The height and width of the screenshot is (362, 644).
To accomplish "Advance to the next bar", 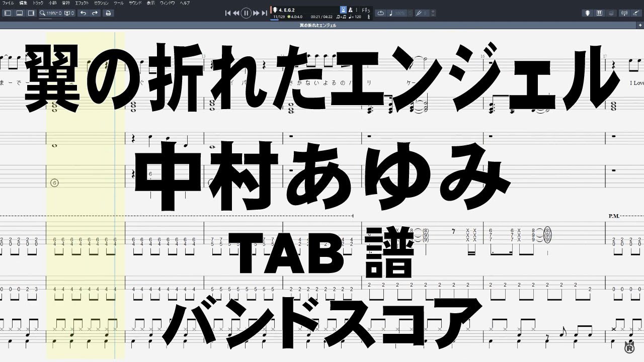I will pos(256,13).
